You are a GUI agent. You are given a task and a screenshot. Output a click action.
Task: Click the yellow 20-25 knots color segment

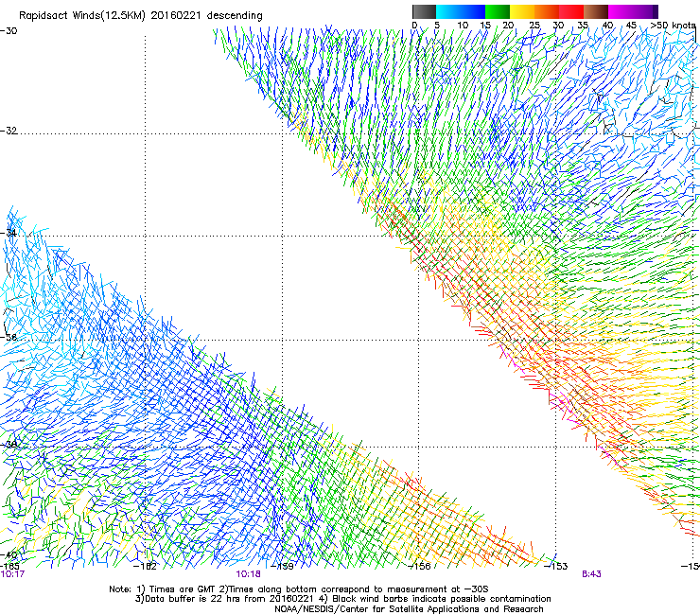[x=522, y=11]
